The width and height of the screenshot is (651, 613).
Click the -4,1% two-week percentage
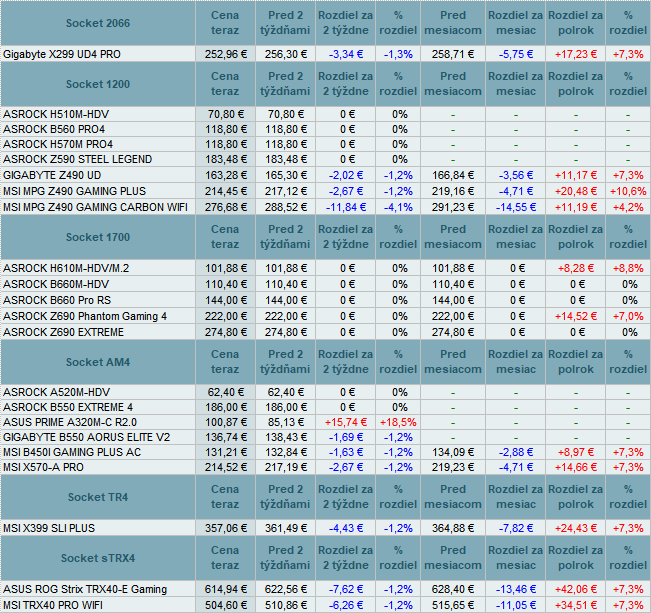pyautogui.click(x=398, y=207)
